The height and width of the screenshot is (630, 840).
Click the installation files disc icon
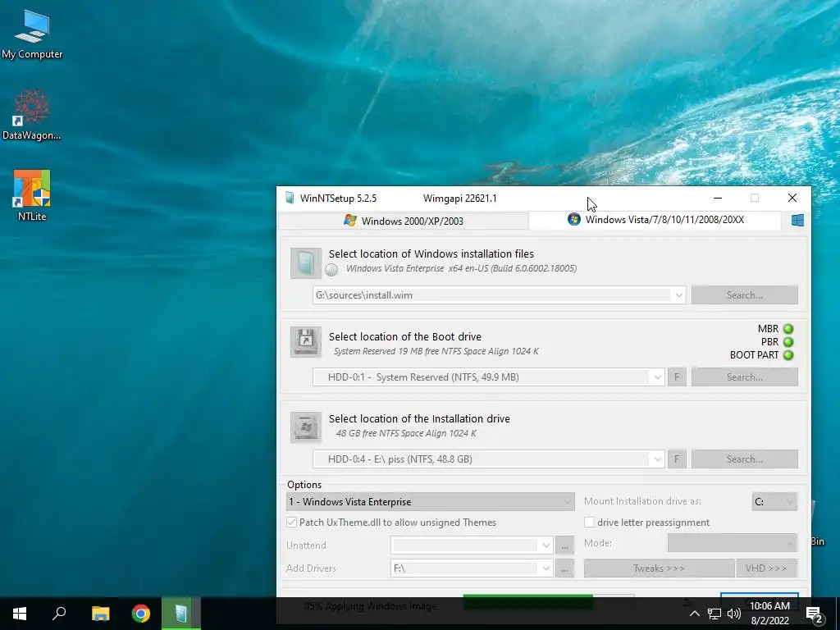pos(306,263)
